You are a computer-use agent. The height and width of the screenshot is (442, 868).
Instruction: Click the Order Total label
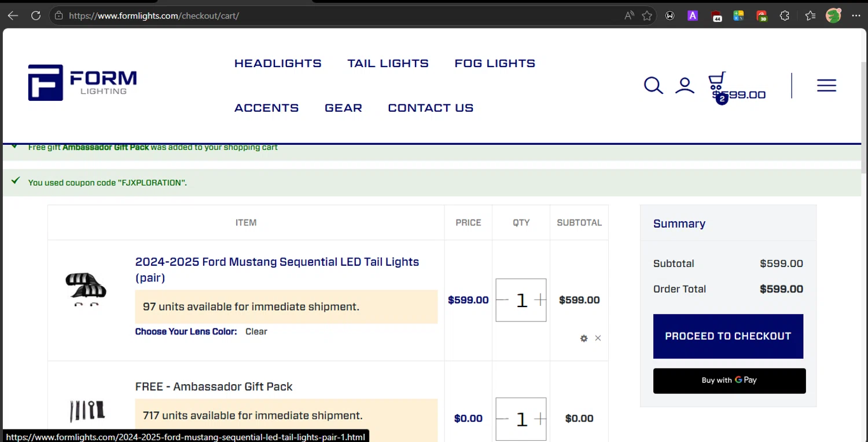click(x=679, y=289)
